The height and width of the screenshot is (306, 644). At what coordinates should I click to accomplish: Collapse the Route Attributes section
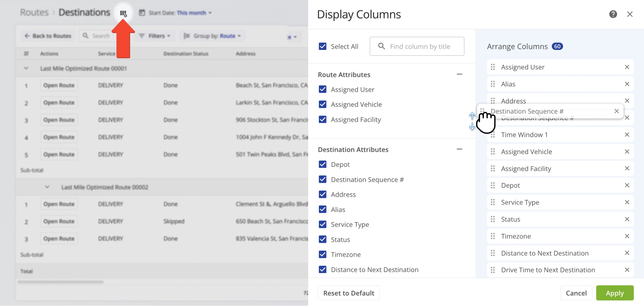pyautogui.click(x=459, y=74)
